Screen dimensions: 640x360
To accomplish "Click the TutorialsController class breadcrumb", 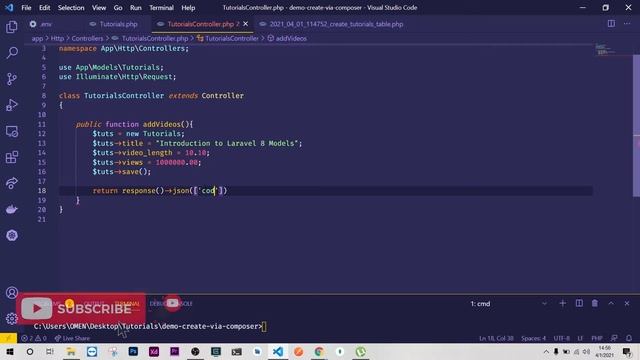I will [231, 38].
